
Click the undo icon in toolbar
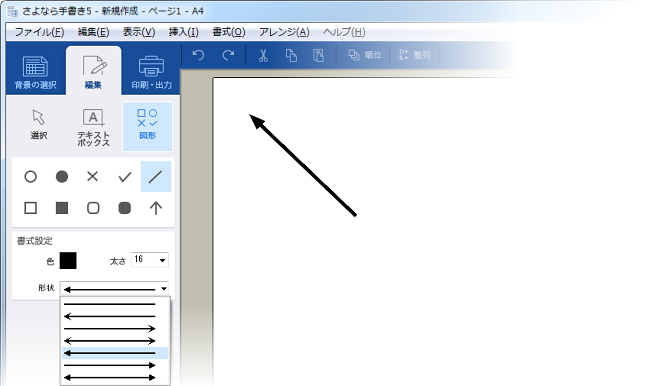click(x=199, y=55)
